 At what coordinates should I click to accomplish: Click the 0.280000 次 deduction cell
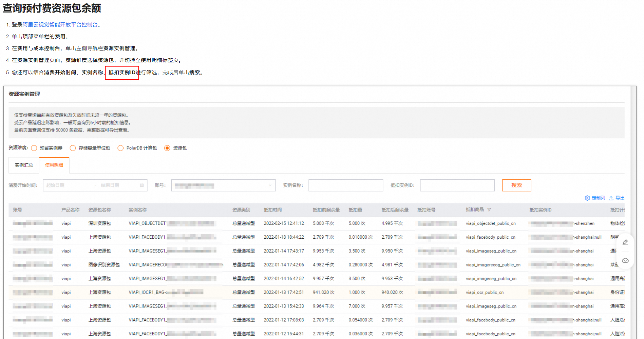click(x=361, y=265)
